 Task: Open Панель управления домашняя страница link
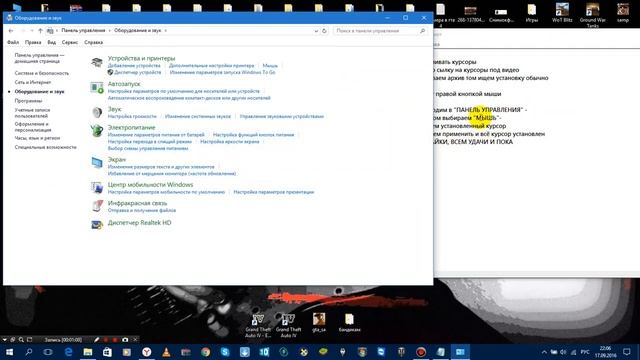(x=39, y=58)
